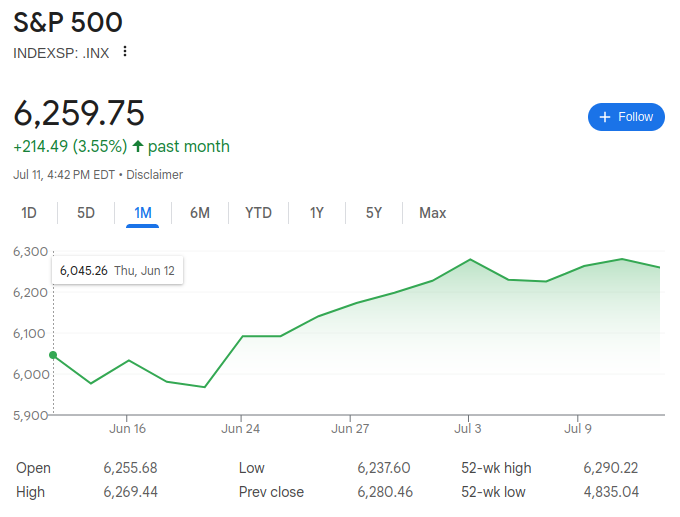Click the Prev close value 6,280.46
The image size is (680, 517).
(x=385, y=492)
